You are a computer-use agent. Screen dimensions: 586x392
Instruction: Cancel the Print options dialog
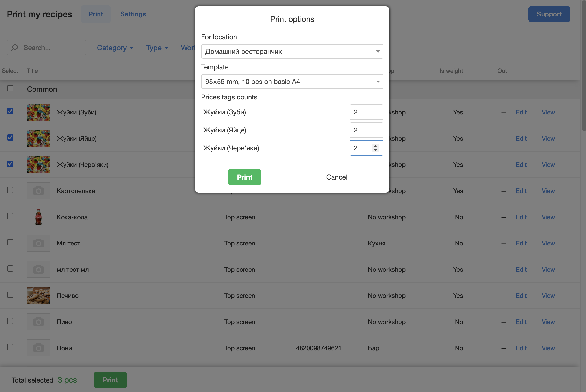click(336, 177)
